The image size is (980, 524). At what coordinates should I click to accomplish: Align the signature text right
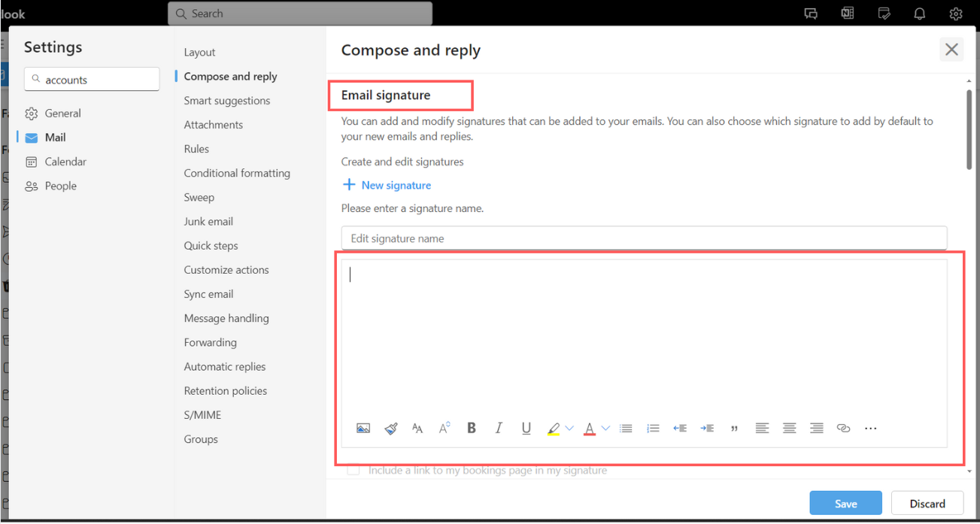817,429
